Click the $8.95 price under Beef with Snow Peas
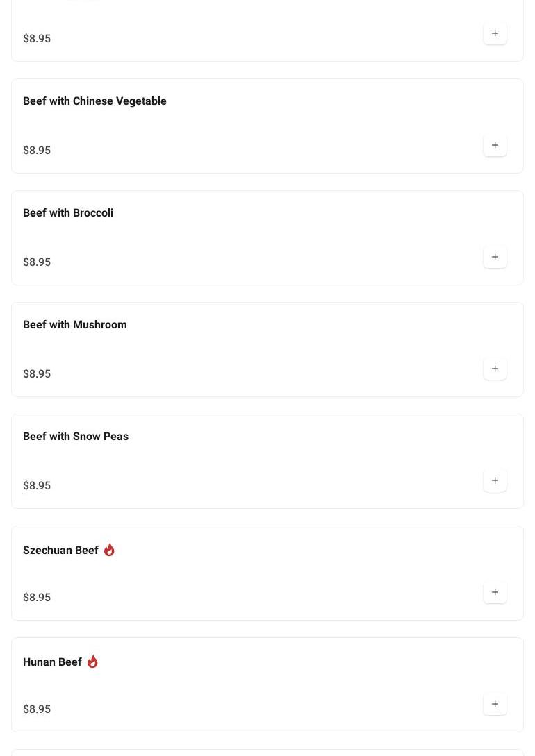Viewport: 535px width, 756px height. pos(37,486)
